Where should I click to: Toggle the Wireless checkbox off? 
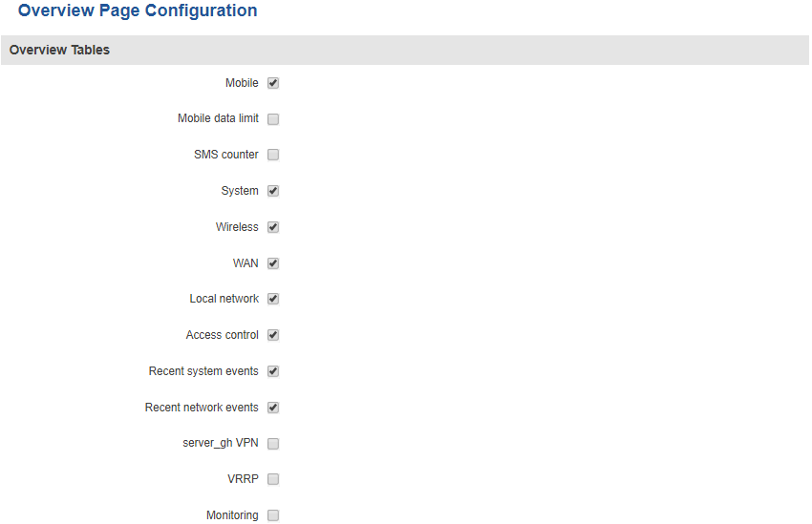[273, 227]
